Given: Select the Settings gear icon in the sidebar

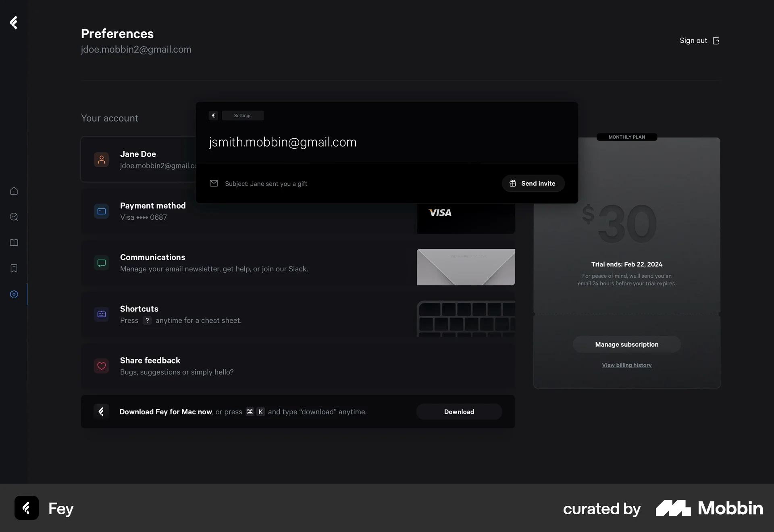Looking at the screenshot, I should tap(14, 294).
